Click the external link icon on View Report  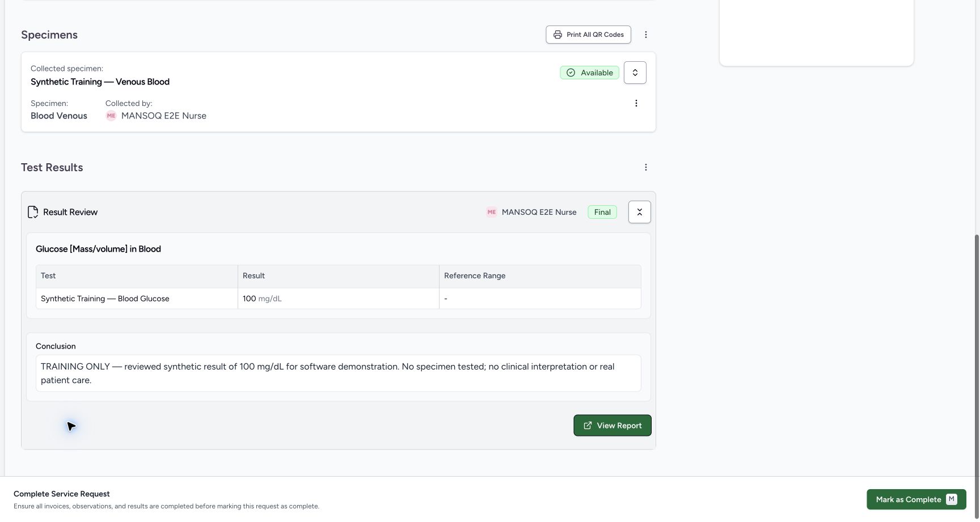pyautogui.click(x=588, y=426)
